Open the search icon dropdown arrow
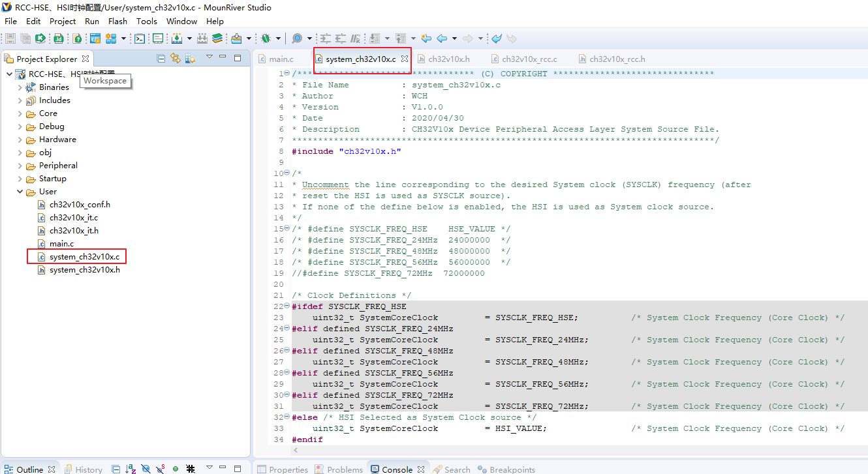The height and width of the screenshot is (474, 868). (309, 38)
